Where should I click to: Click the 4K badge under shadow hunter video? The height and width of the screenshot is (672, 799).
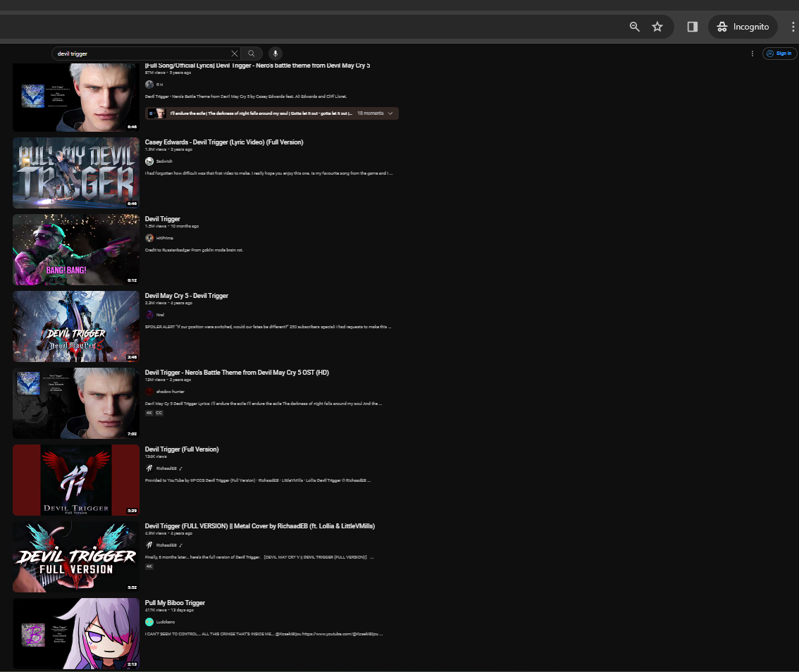(x=149, y=413)
